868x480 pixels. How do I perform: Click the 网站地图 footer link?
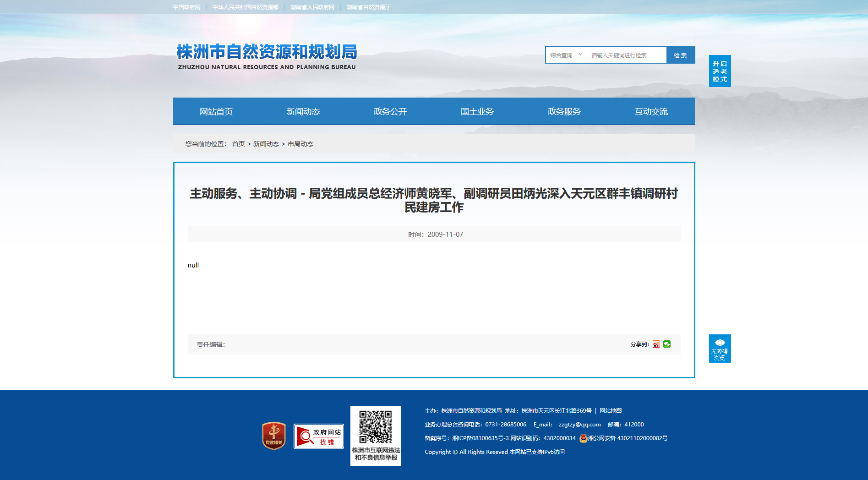click(x=611, y=411)
